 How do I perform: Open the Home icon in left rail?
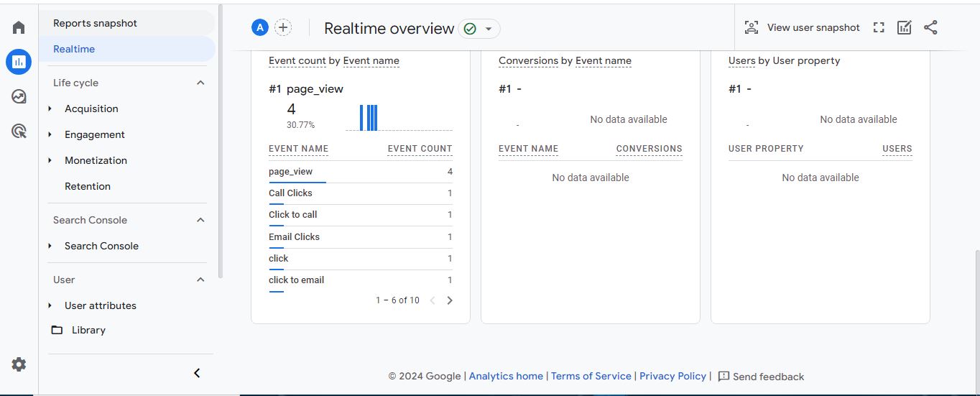(x=19, y=28)
